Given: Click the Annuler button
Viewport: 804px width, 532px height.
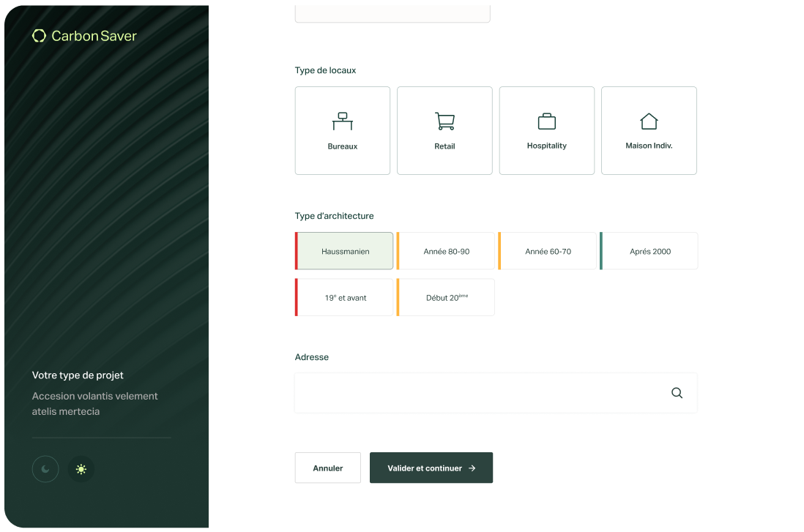Looking at the screenshot, I should tap(327, 468).
